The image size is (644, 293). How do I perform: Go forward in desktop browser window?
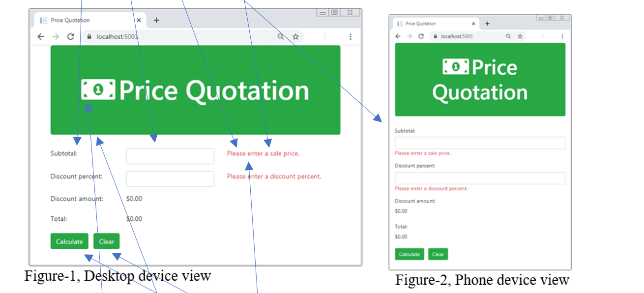(x=56, y=36)
